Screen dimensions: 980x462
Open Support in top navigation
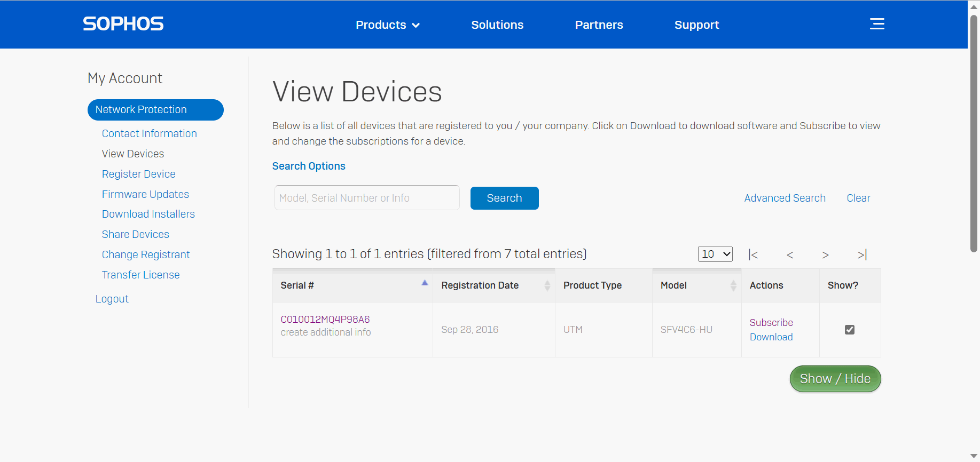(696, 25)
